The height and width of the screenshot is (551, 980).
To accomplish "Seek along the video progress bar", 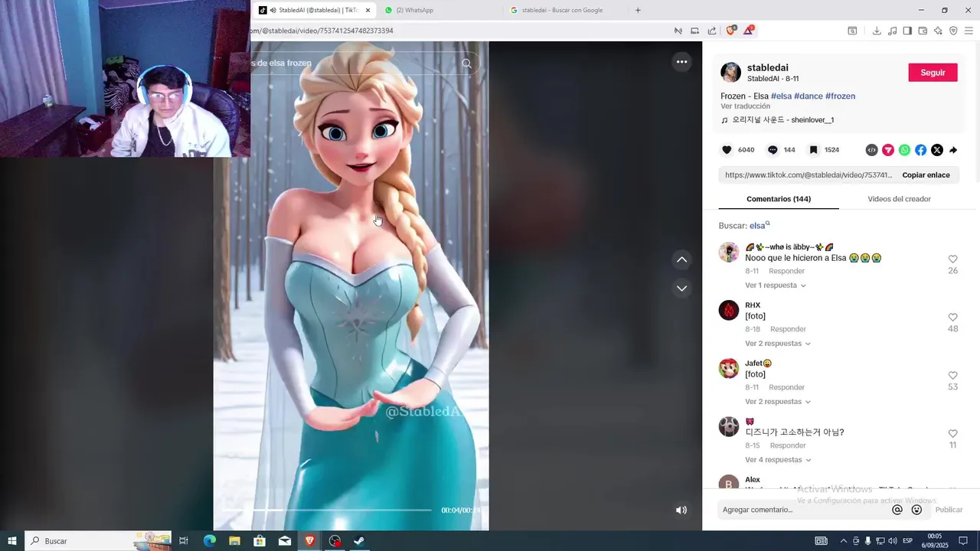I will pyautogui.click(x=327, y=510).
